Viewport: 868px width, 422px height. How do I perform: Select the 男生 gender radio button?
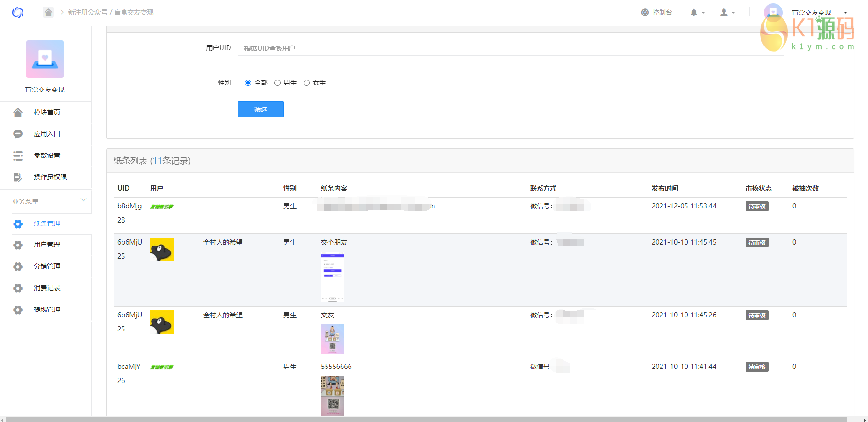pos(277,83)
